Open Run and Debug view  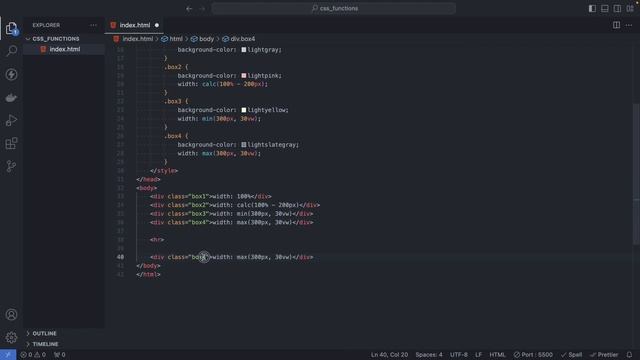[x=11, y=120]
